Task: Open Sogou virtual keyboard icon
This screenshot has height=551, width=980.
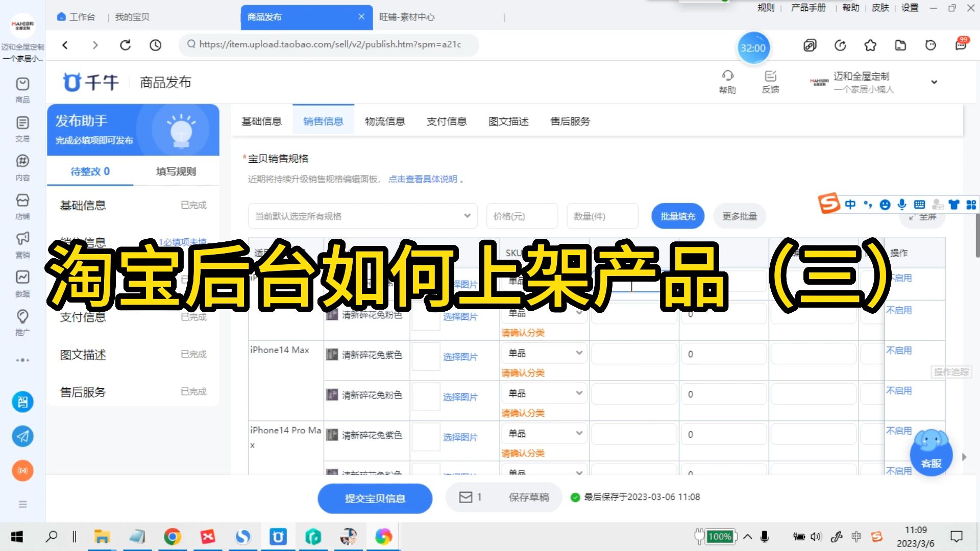Action: [919, 204]
